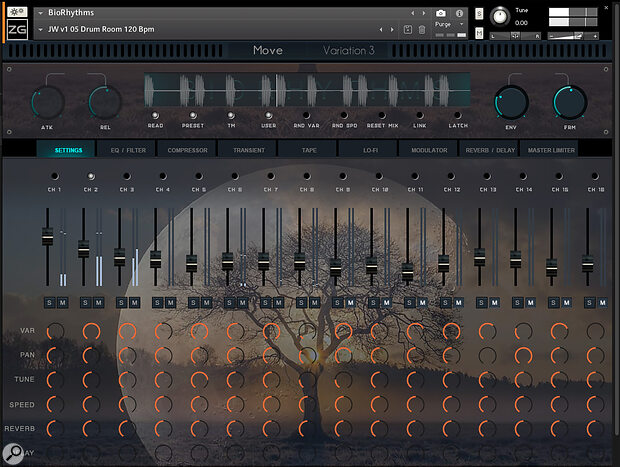
Task: Select the CH 10 channel toggle
Action: coord(379,176)
